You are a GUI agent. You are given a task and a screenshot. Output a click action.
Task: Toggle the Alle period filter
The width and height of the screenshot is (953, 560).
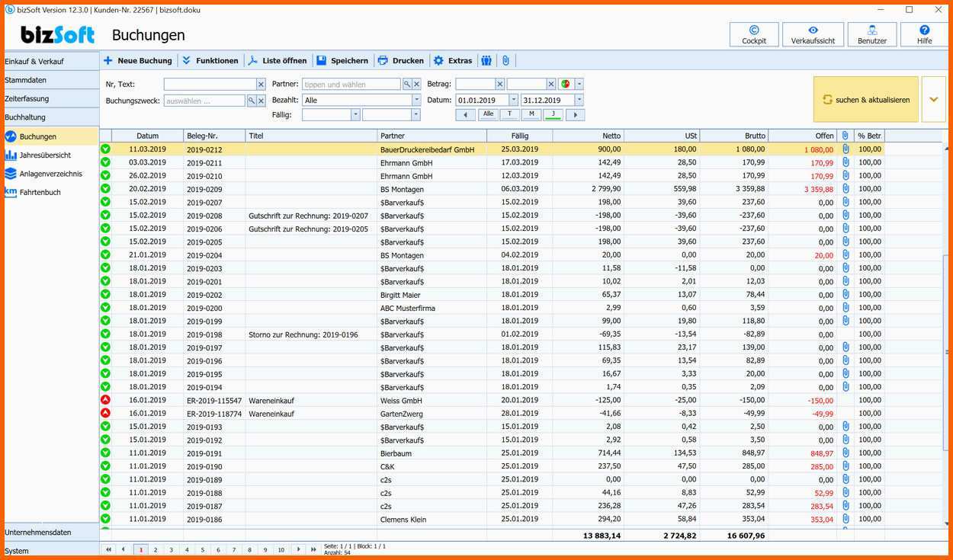[488, 114]
